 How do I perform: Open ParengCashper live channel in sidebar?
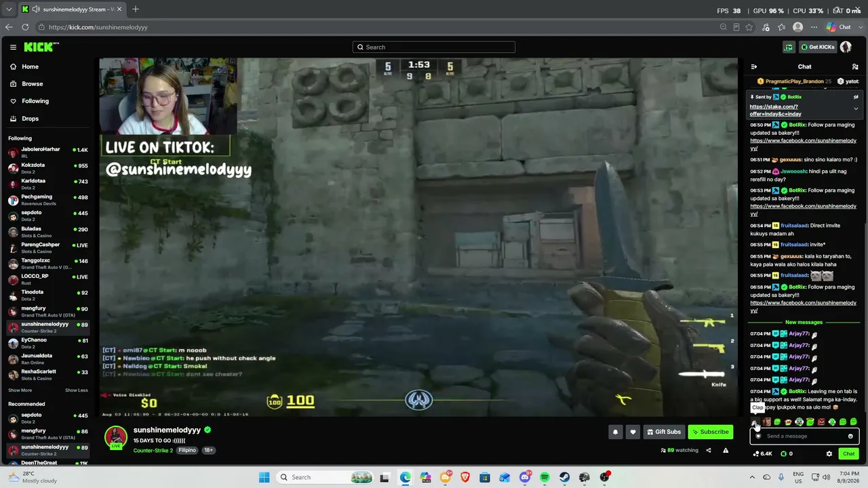coord(47,247)
